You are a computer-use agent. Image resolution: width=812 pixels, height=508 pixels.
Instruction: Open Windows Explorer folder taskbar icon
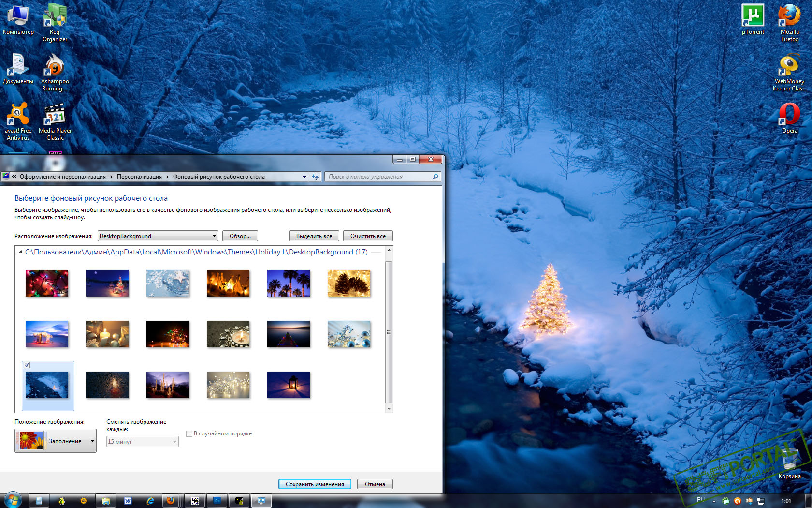[106, 501]
